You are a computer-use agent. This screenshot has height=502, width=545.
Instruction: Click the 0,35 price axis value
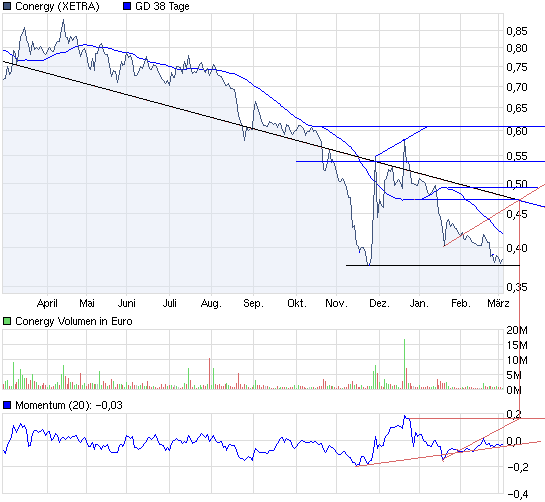tap(517, 287)
